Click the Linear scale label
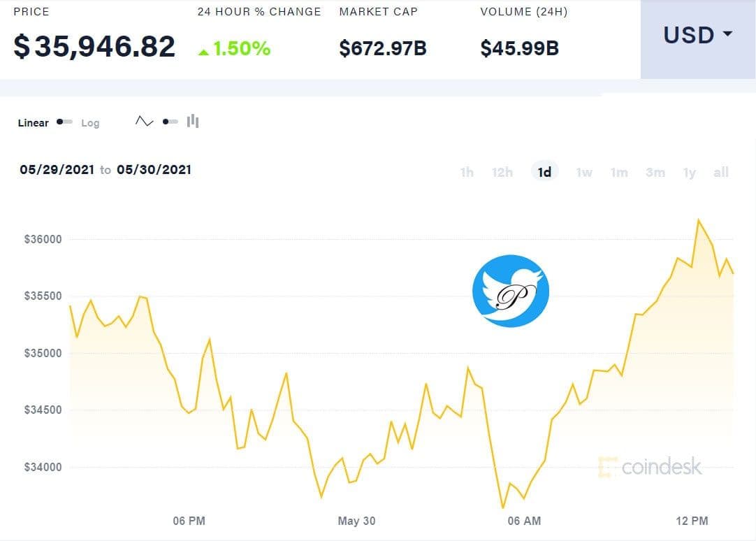This screenshot has height=541, width=756. point(33,123)
